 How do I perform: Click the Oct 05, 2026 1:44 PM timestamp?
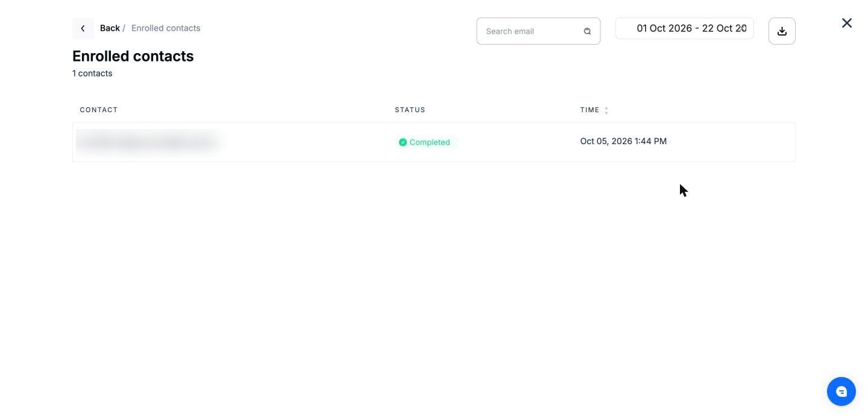coord(623,141)
